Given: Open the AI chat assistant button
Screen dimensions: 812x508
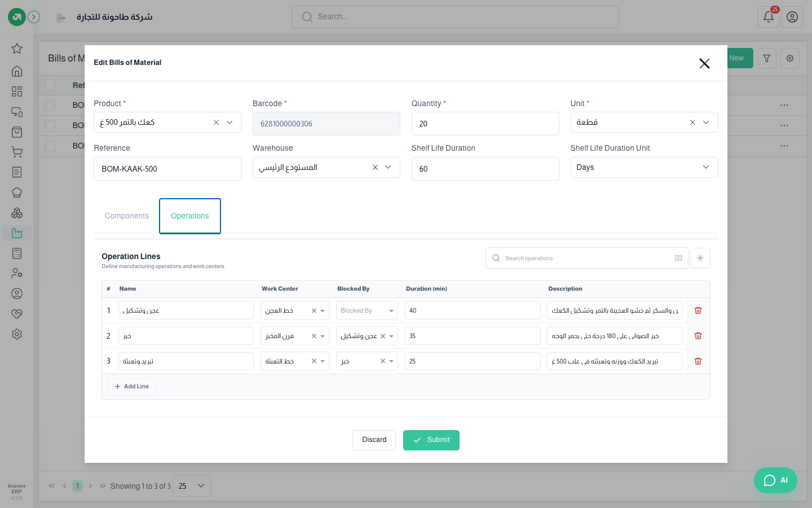Looking at the screenshot, I should pyautogui.click(x=775, y=480).
